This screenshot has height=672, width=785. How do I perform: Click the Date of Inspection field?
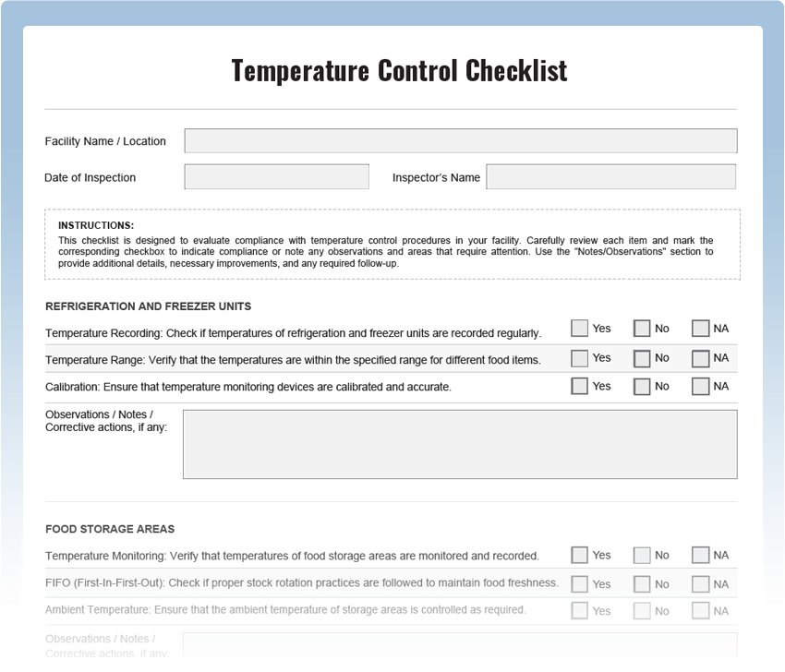pyautogui.click(x=276, y=176)
